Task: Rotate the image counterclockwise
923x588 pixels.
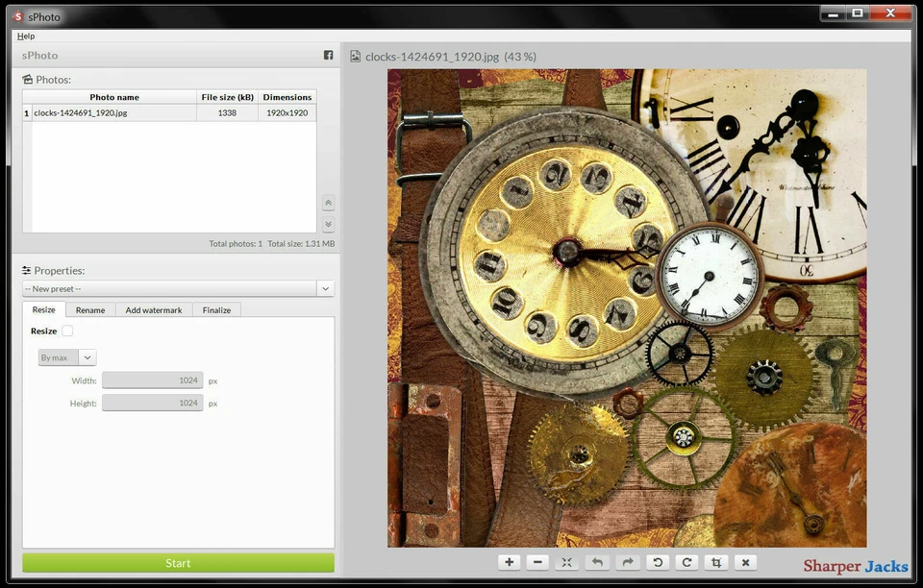Action: [x=658, y=562]
